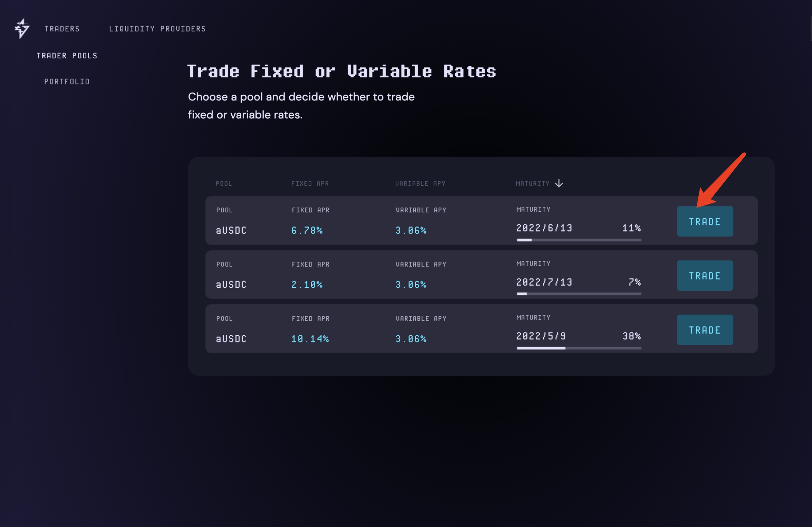Click the 11% maturity progress bar
Screen dimensions: 812x527
[579, 240]
